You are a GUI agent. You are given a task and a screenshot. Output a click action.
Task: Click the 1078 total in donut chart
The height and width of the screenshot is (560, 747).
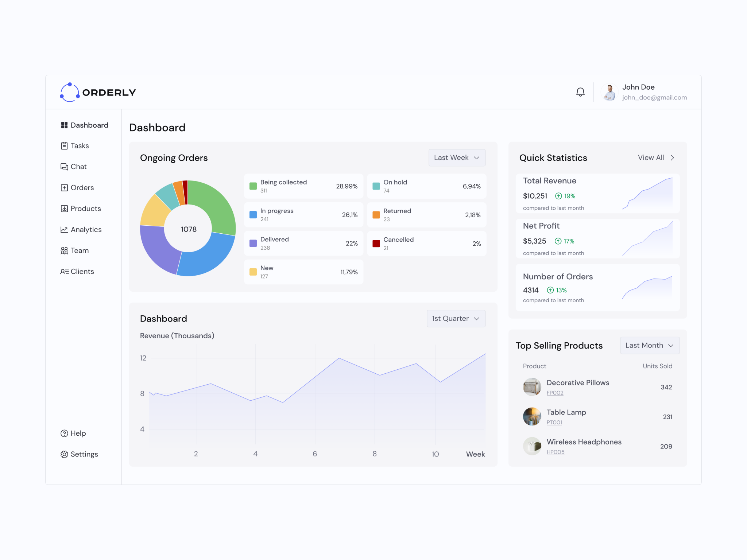pos(189,229)
